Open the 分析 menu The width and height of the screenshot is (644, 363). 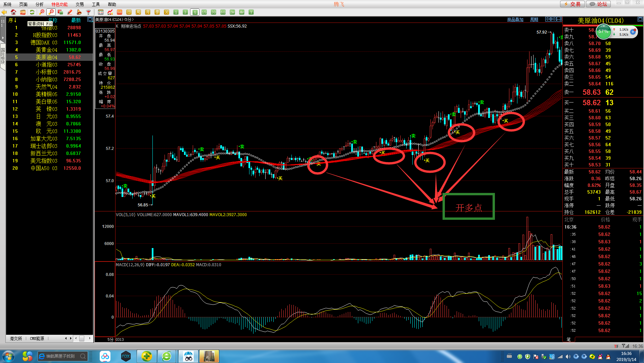(x=40, y=4)
